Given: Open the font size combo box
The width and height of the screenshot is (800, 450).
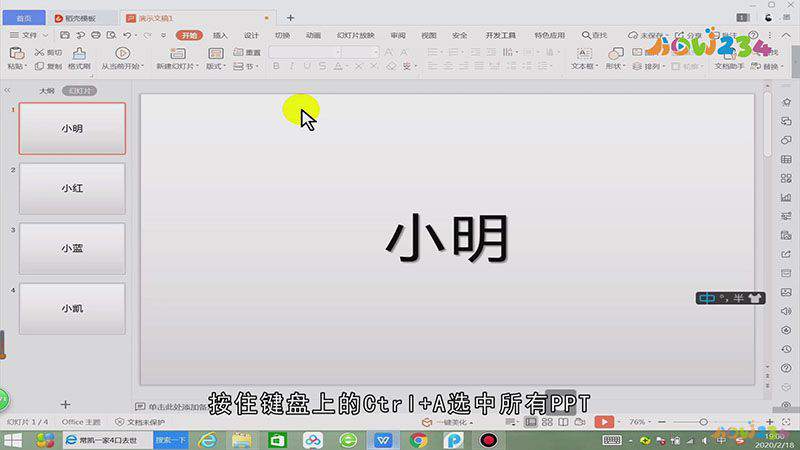Looking at the screenshot, I should click(361, 52).
